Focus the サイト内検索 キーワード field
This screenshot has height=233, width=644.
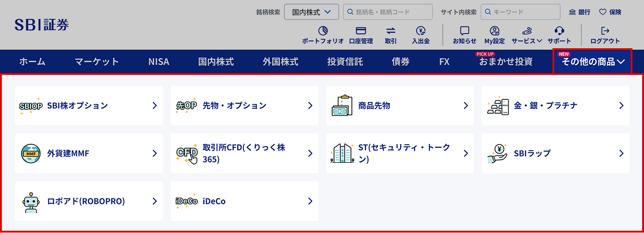(x=520, y=12)
